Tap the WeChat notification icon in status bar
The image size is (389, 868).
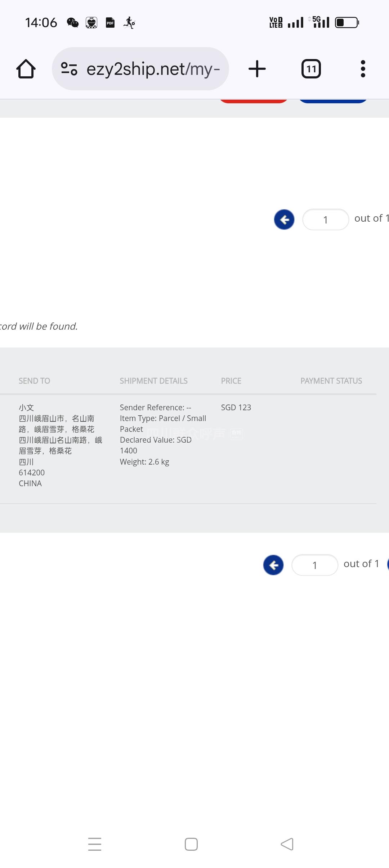(x=73, y=23)
